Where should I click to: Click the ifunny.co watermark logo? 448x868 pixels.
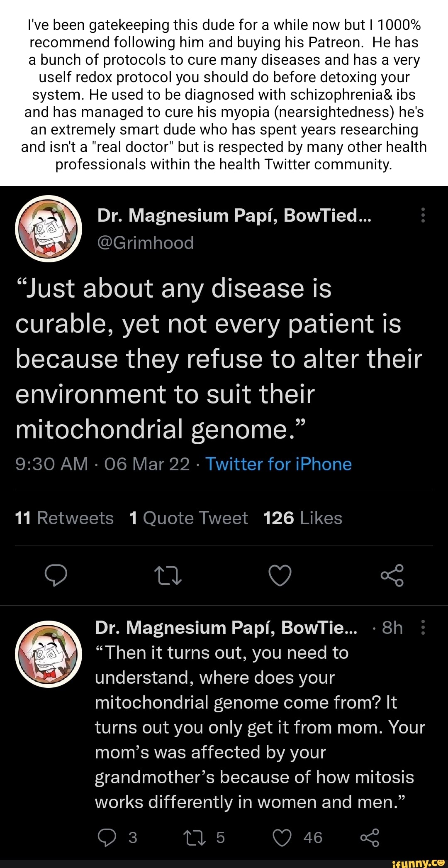pos(418,863)
